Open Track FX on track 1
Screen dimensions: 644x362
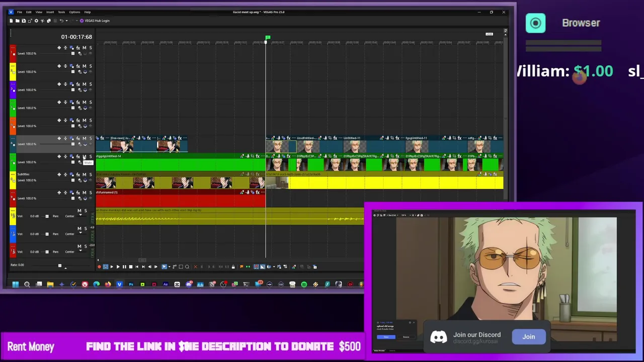(78, 48)
